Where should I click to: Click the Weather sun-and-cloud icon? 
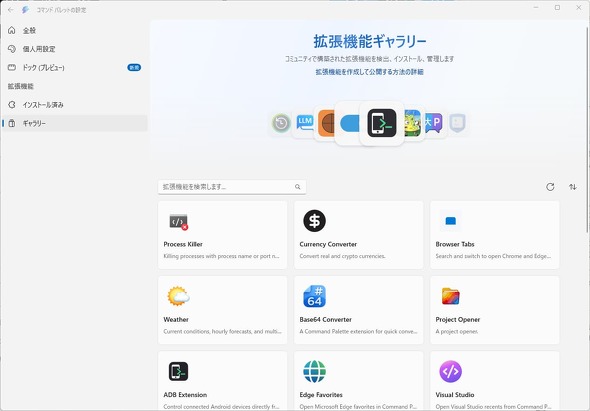coord(178,296)
